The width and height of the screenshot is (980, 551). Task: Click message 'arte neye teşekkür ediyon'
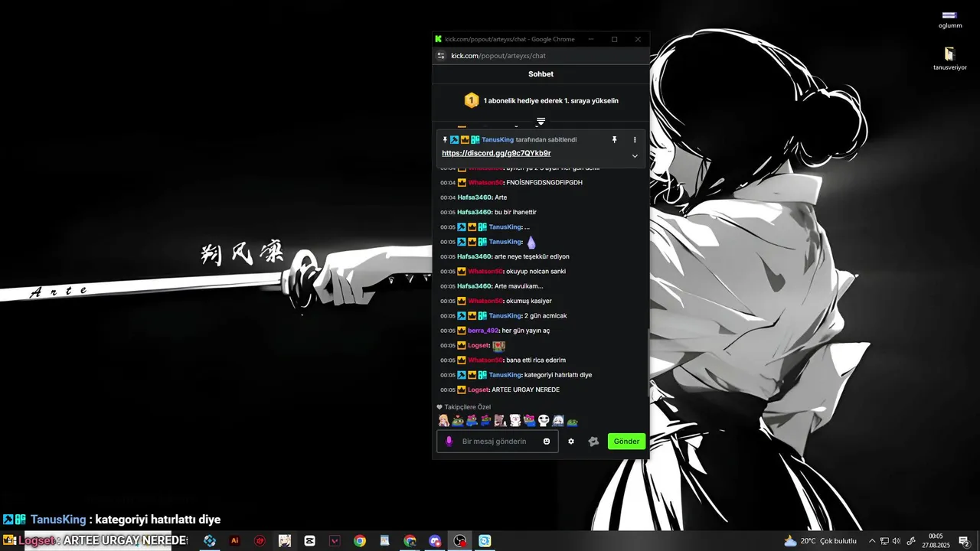coord(532,256)
